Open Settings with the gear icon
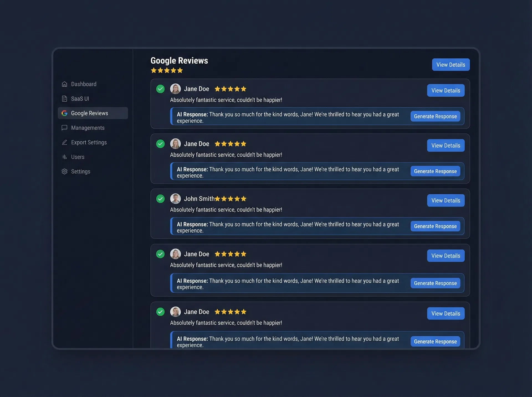 (x=64, y=171)
